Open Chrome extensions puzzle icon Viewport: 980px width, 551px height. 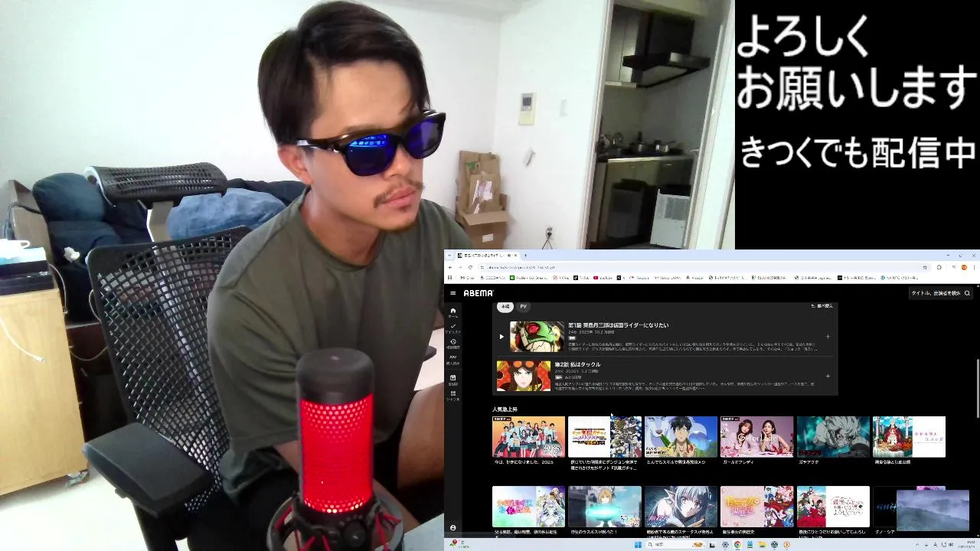[939, 267]
